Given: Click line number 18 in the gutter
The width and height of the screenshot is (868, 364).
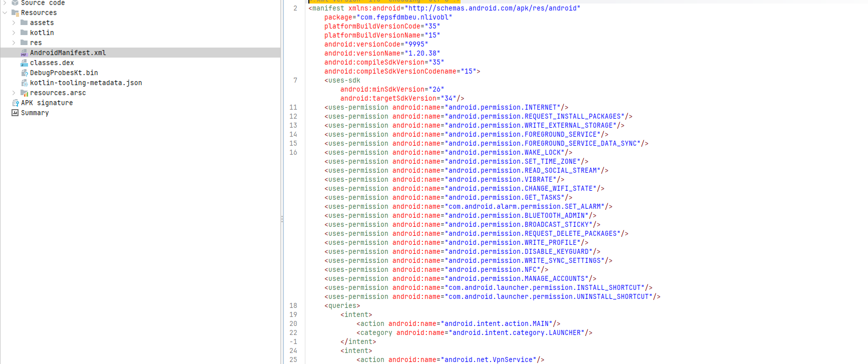Looking at the screenshot, I should tap(293, 305).
